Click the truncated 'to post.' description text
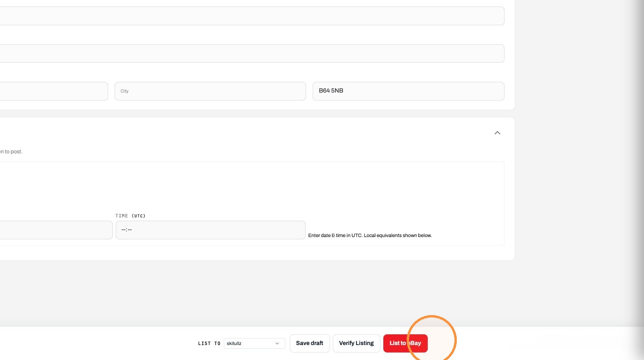This screenshot has height=360, width=644. [x=11, y=151]
